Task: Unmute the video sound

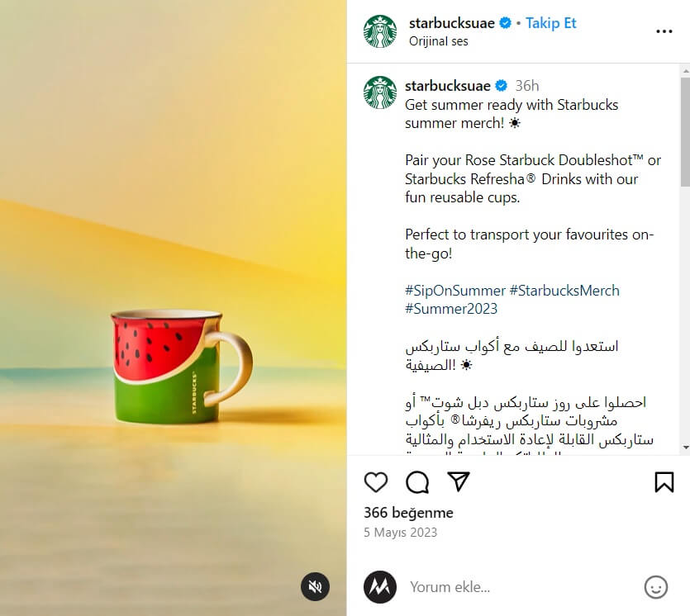Action: pos(315,586)
